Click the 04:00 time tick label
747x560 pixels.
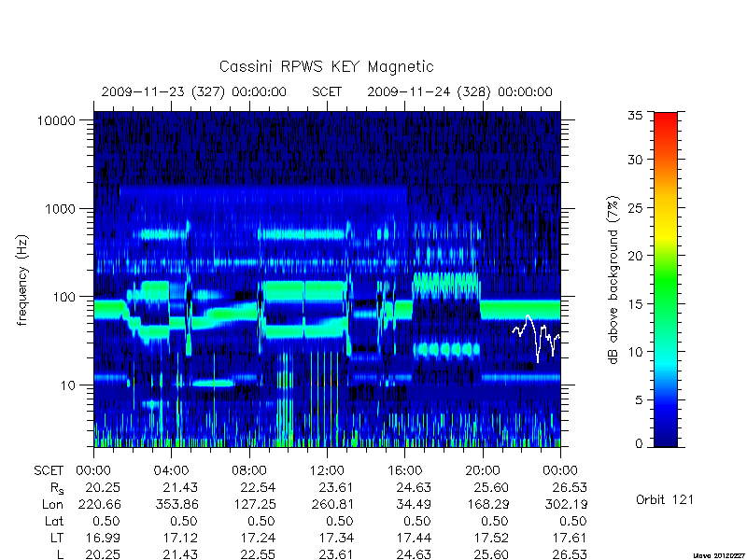[x=171, y=470]
